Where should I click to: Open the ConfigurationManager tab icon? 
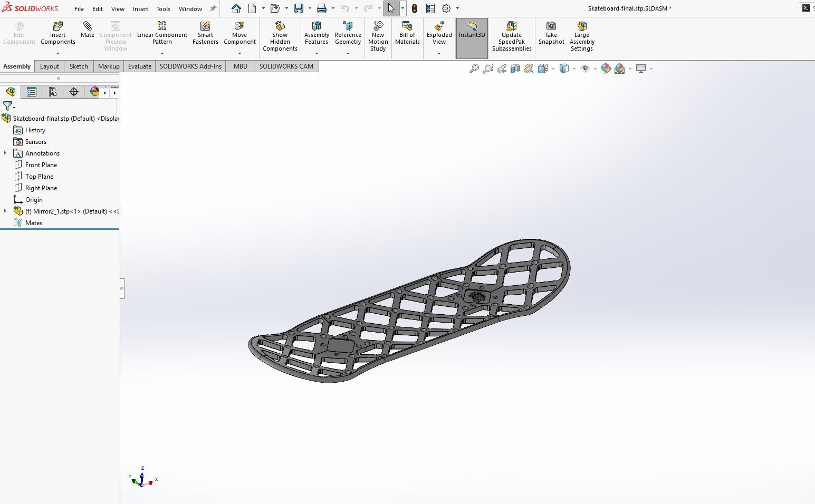coord(53,92)
